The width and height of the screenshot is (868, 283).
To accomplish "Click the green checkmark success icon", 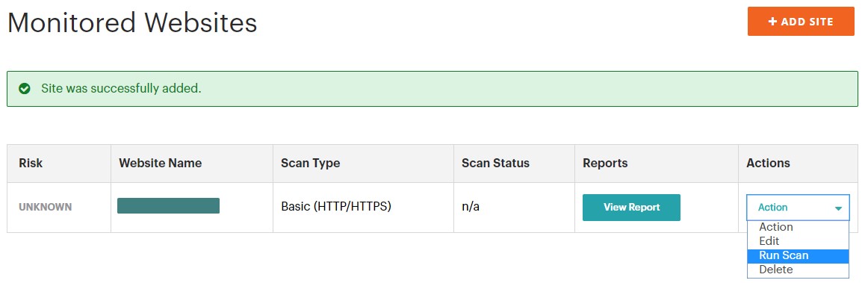I will pyautogui.click(x=25, y=89).
